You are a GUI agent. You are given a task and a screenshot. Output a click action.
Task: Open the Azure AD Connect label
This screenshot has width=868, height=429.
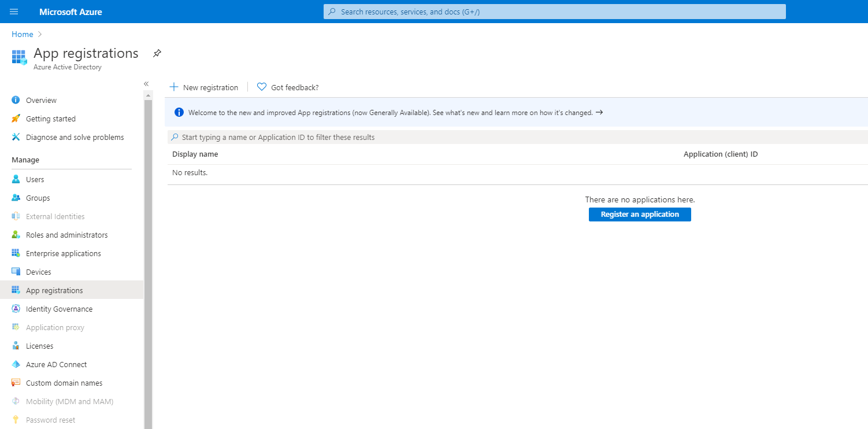click(x=57, y=364)
